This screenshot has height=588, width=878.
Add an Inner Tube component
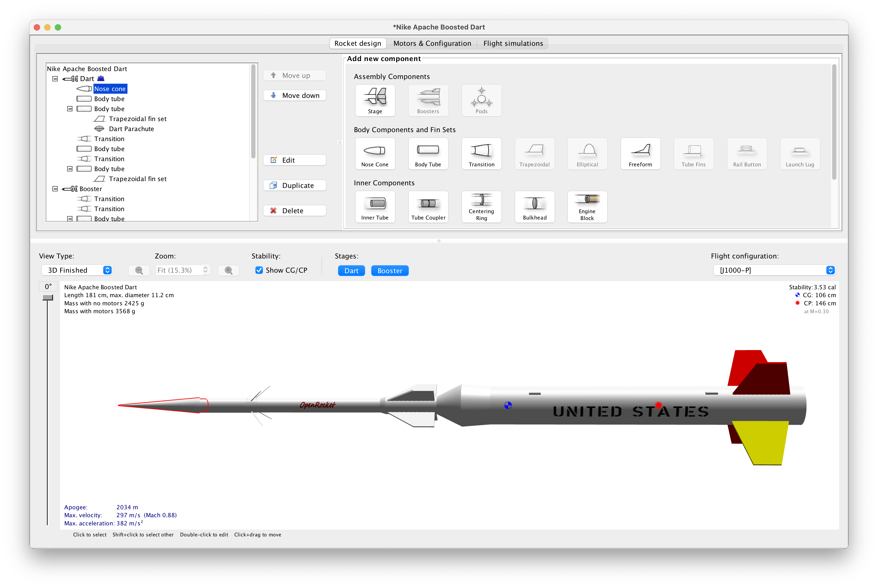pos(375,207)
